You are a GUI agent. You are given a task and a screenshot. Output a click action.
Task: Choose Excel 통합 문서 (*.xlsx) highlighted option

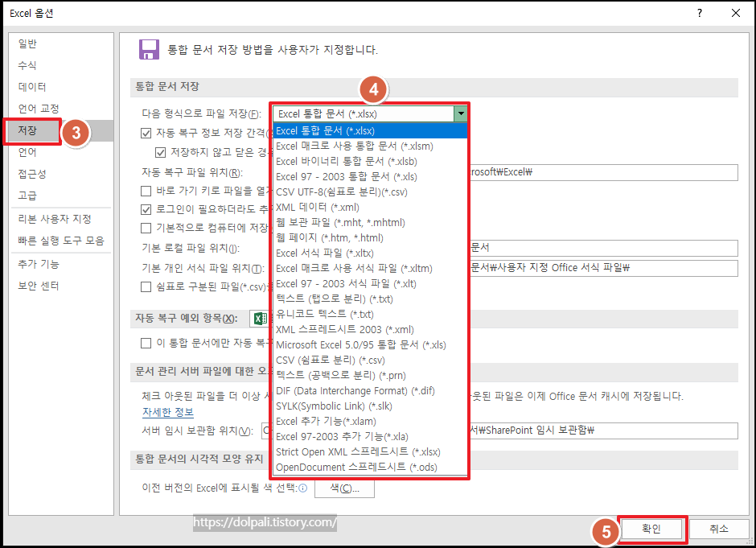(370, 130)
